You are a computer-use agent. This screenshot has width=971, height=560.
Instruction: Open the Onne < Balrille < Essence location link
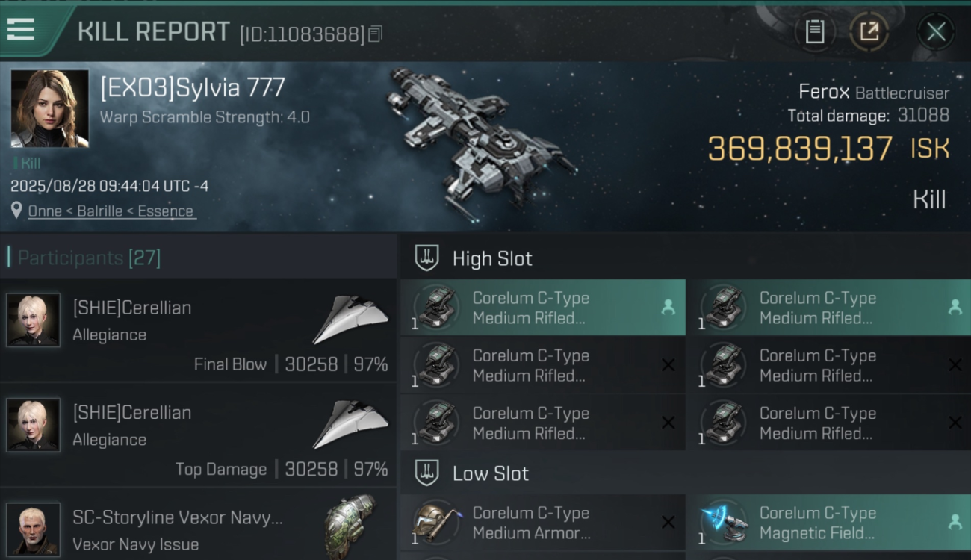pos(111,211)
